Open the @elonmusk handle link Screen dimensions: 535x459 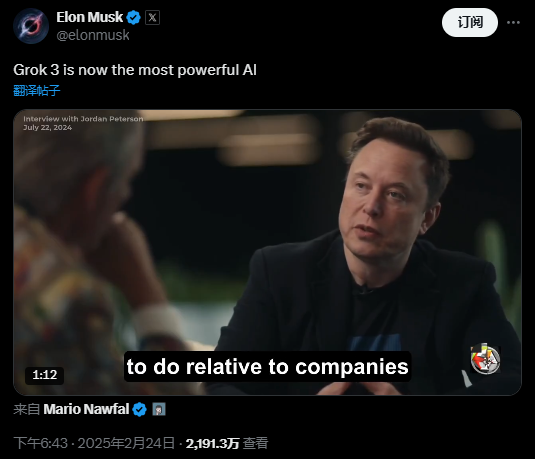(93, 35)
